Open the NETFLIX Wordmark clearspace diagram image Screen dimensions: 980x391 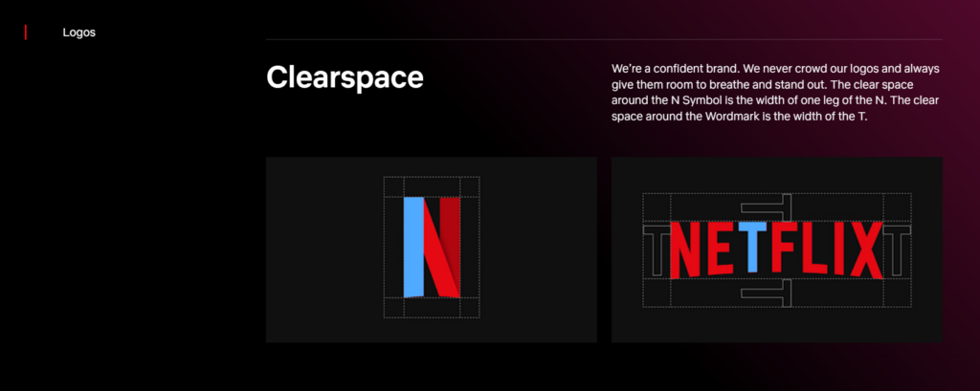tap(777, 250)
